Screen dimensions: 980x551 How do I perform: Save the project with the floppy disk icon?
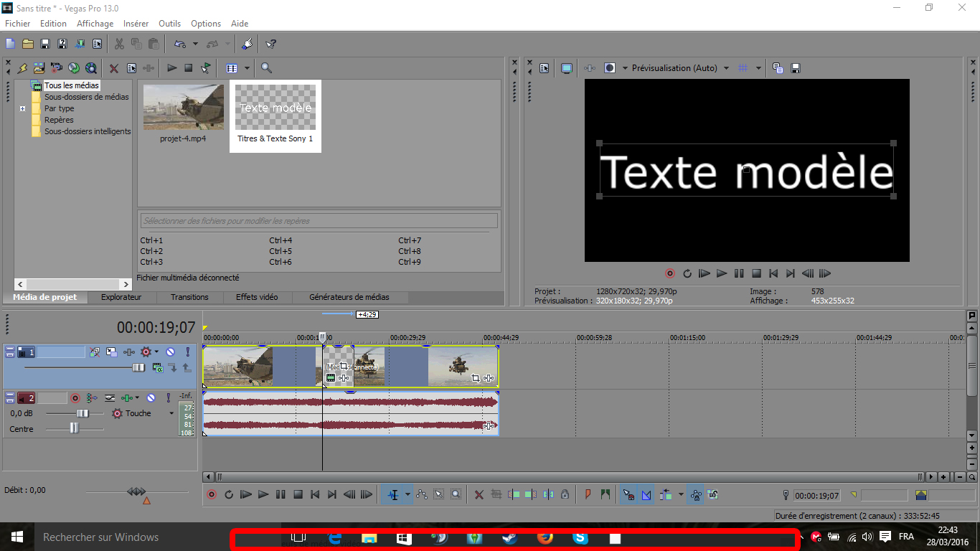tap(45, 44)
